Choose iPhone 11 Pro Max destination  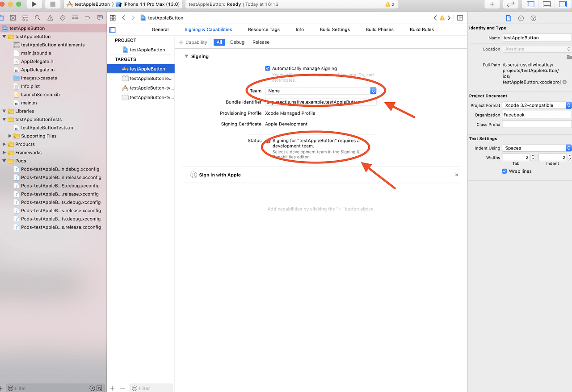coord(148,4)
